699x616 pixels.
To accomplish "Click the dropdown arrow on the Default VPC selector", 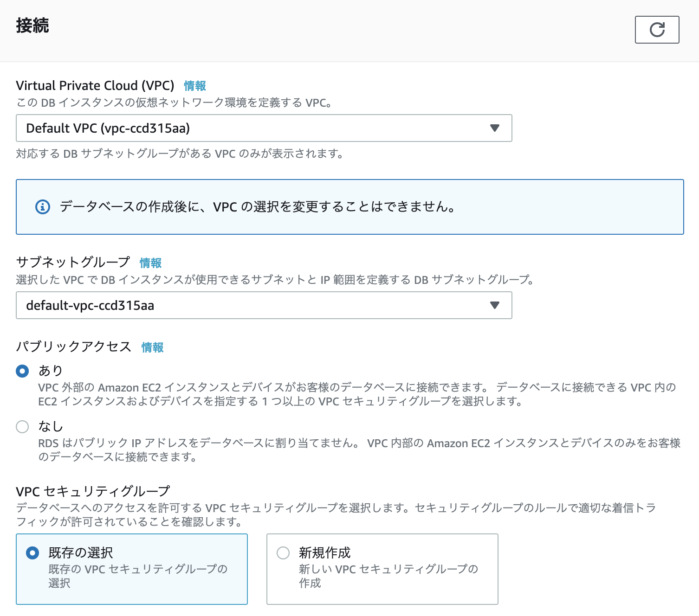I will [x=494, y=128].
